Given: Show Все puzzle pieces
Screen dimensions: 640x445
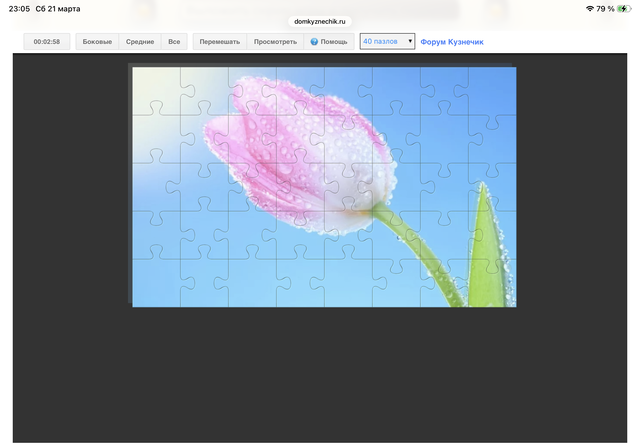Looking at the screenshot, I should click(174, 42).
